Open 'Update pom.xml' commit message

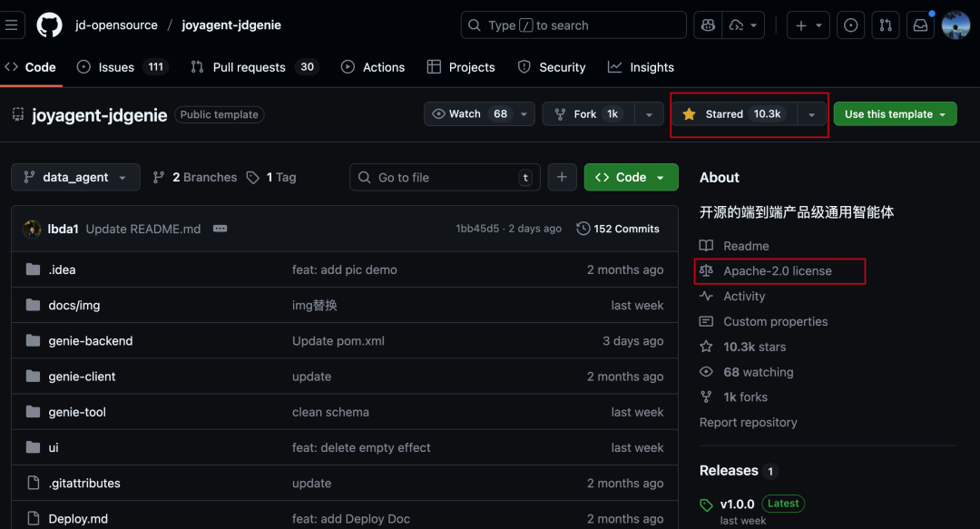(x=338, y=341)
